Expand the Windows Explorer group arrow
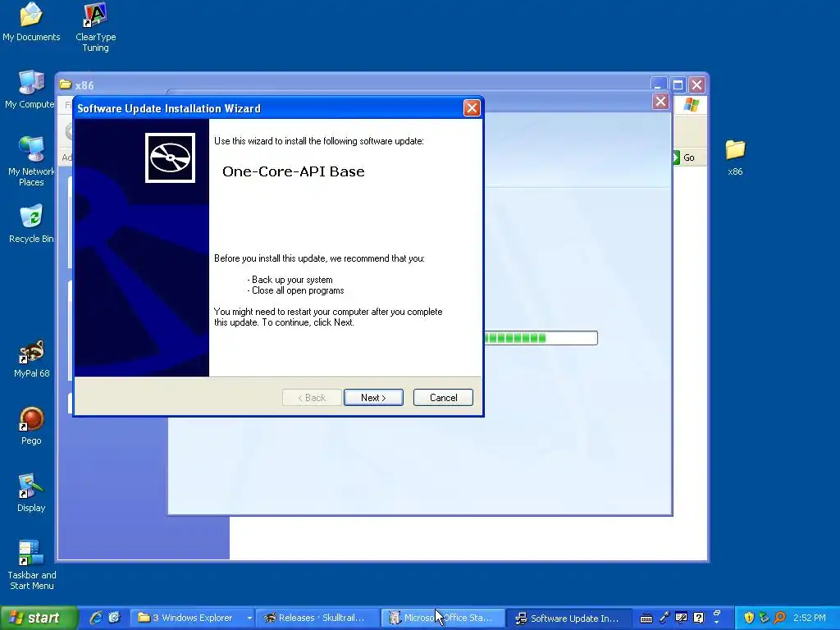 (x=249, y=618)
